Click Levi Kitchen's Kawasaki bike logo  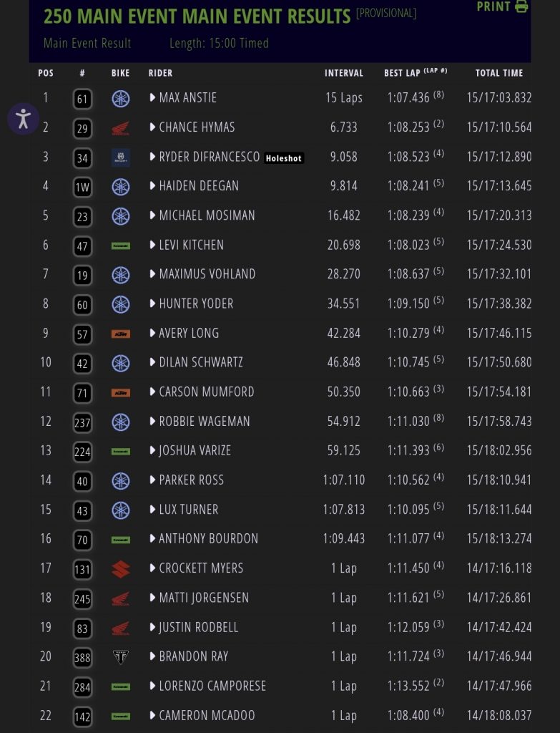121,246
